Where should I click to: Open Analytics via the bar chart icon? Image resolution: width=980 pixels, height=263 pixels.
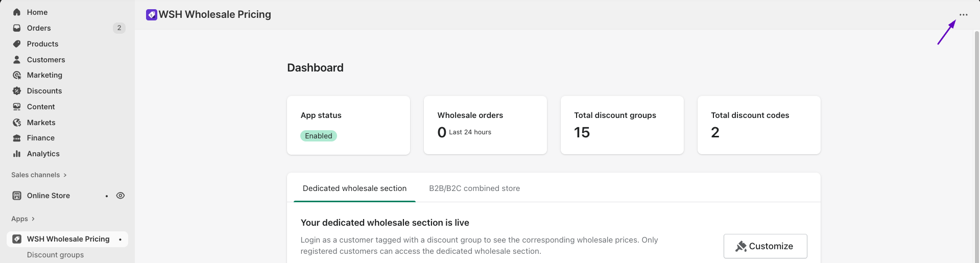point(17,154)
